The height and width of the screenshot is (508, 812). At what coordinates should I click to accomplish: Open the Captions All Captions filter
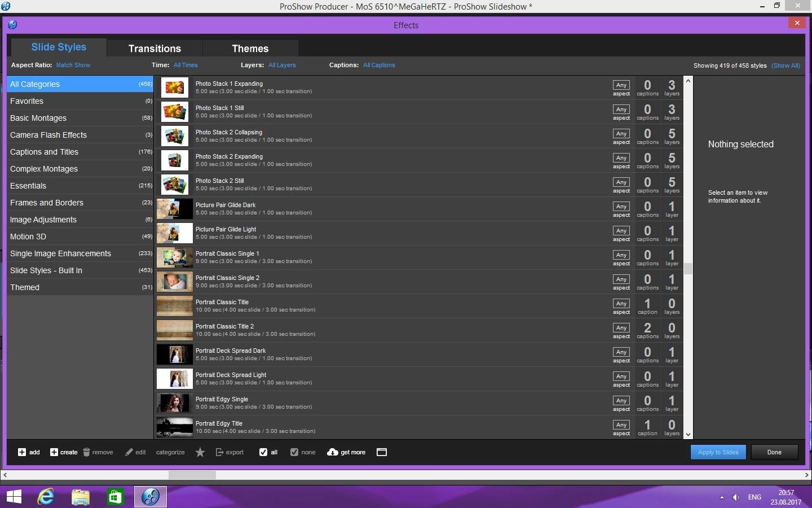[x=379, y=65]
